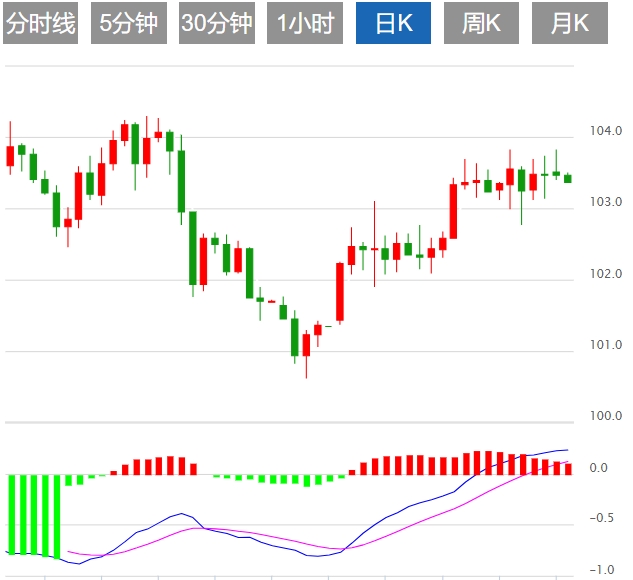
Task: Click the 102.0 price axis label
Action: [606, 273]
